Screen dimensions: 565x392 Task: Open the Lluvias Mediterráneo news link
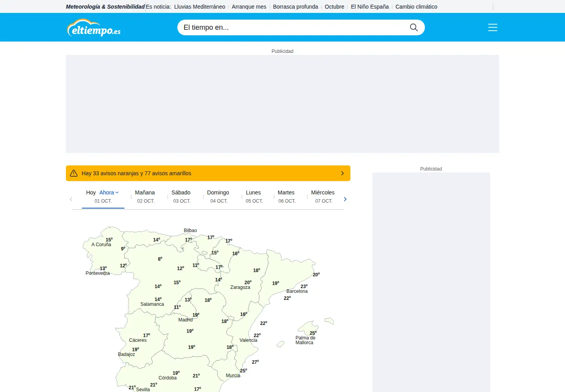[x=200, y=7]
